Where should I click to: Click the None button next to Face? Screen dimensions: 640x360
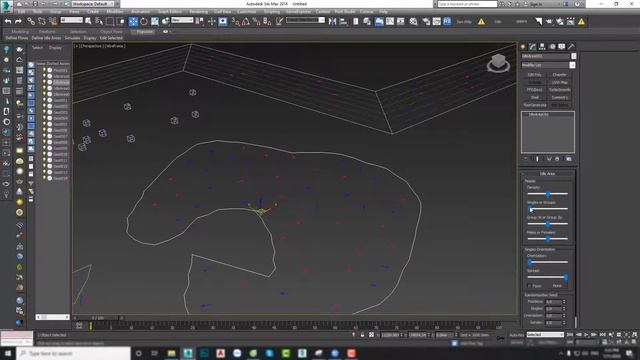point(557,286)
